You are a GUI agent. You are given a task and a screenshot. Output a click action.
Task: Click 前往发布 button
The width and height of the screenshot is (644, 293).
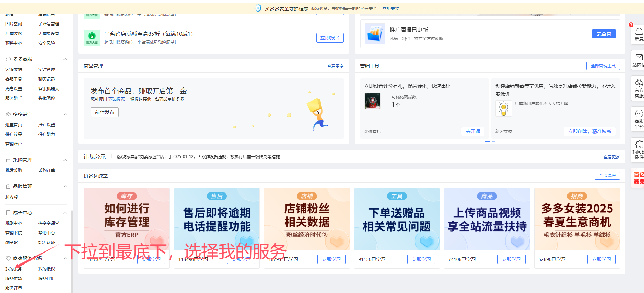pos(105,112)
